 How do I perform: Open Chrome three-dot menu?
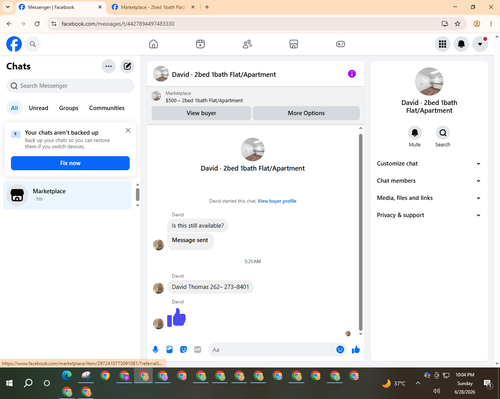[x=491, y=24]
